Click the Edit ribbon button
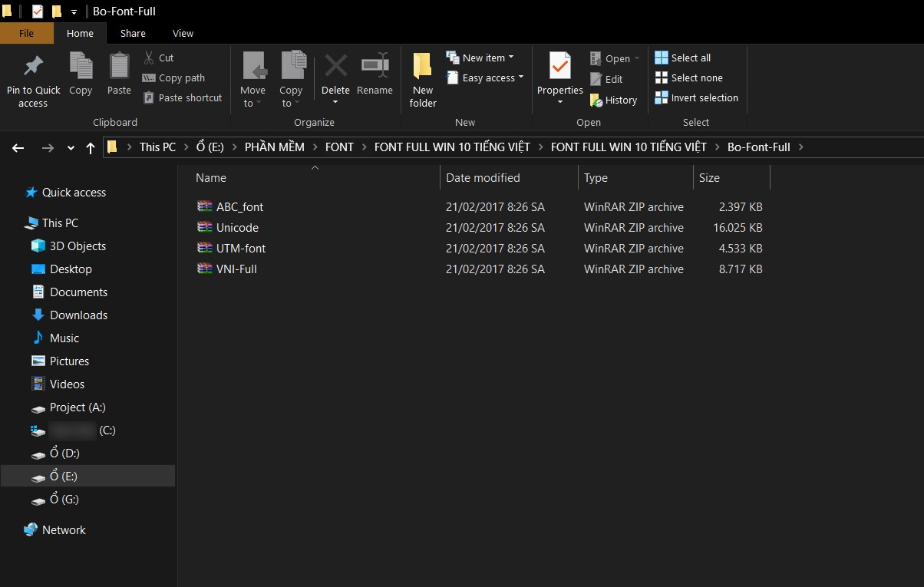 (x=606, y=79)
